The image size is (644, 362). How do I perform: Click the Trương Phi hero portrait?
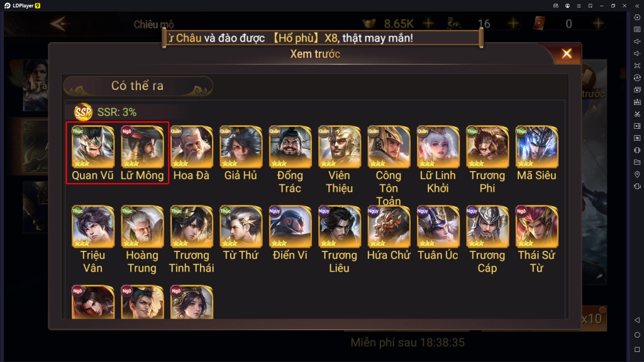[x=487, y=147]
